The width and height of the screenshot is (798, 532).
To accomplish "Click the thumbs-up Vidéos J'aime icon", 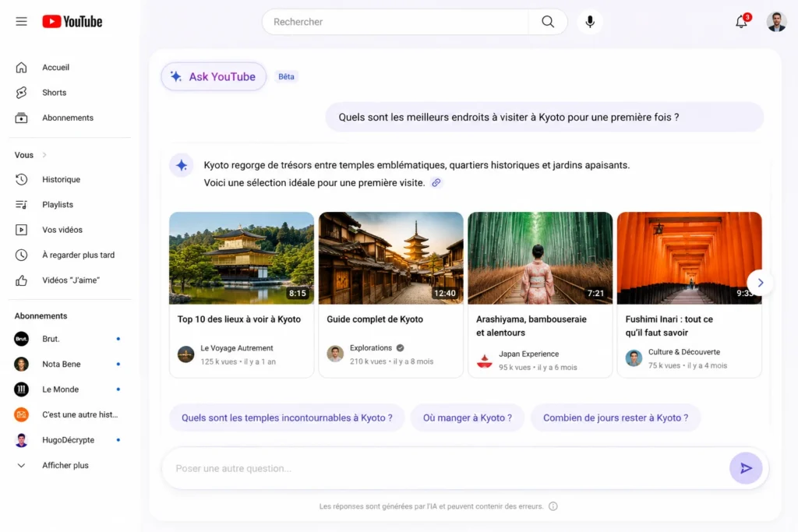I will (21, 280).
